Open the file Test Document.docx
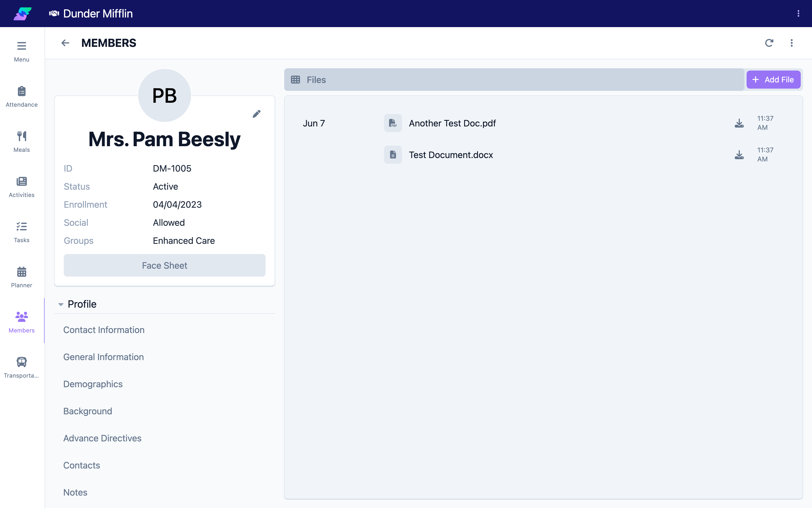 coord(451,155)
